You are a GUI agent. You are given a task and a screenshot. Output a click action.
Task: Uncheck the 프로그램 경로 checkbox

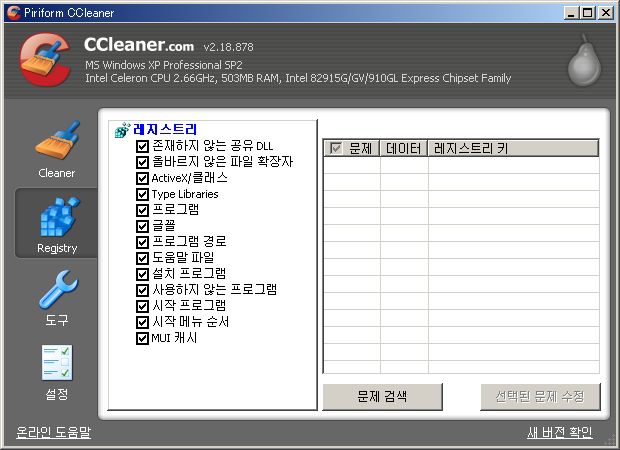pyautogui.click(x=142, y=242)
